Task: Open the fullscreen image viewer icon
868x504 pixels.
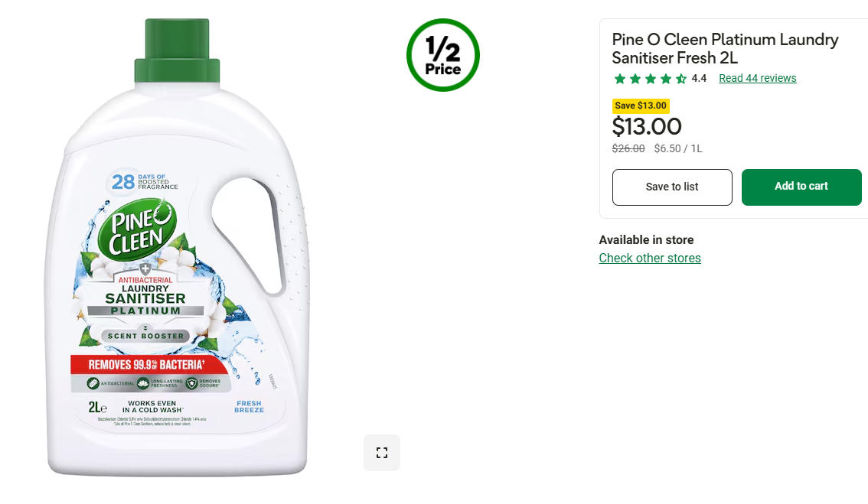Action: pyautogui.click(x=381, y=453)
